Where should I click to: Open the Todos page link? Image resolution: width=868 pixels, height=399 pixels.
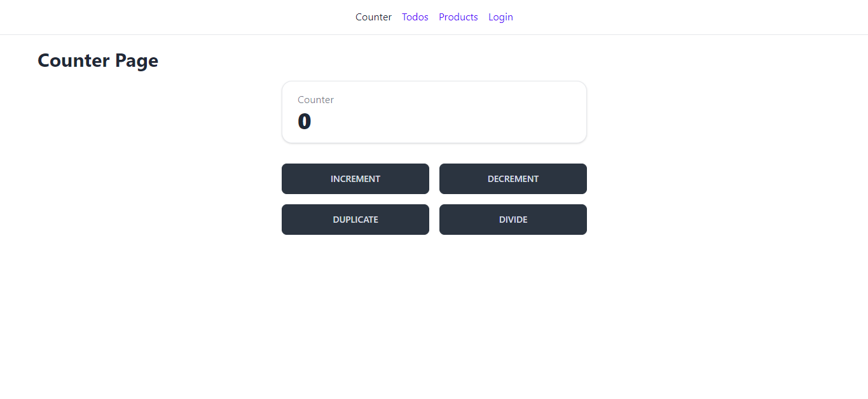415,17
